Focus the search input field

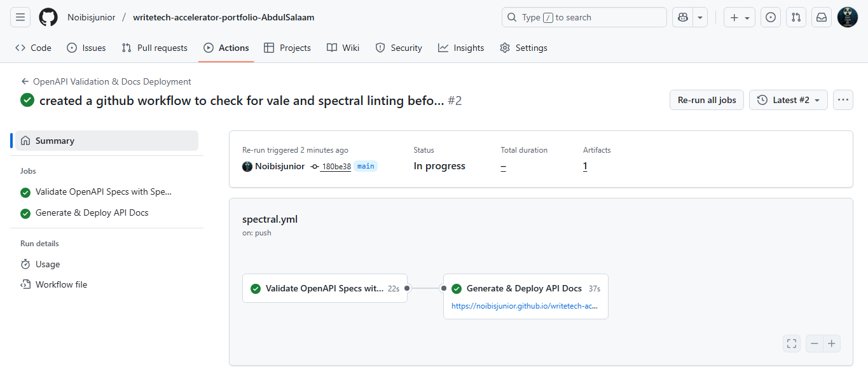[584, 17]
